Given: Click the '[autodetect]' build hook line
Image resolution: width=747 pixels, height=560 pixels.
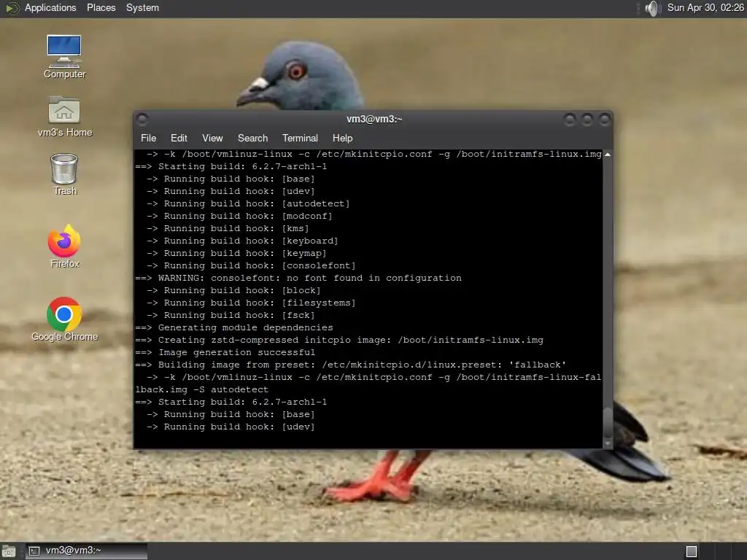Looking at the screenshot, I should (x=248, y=204).
